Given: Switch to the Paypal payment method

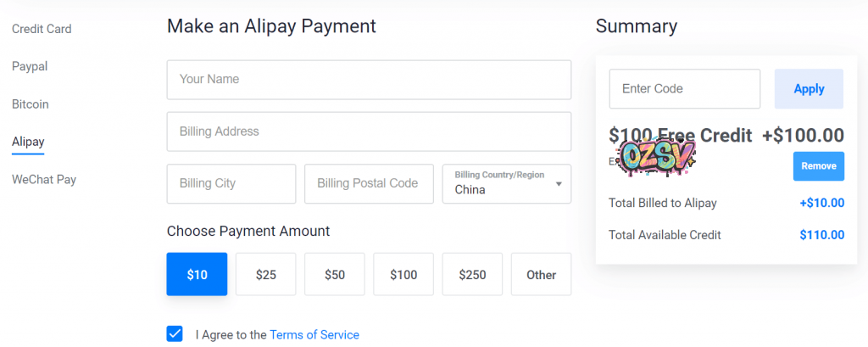Looking at the screenshot, I should pyautogui.click(x=30, y=66).
